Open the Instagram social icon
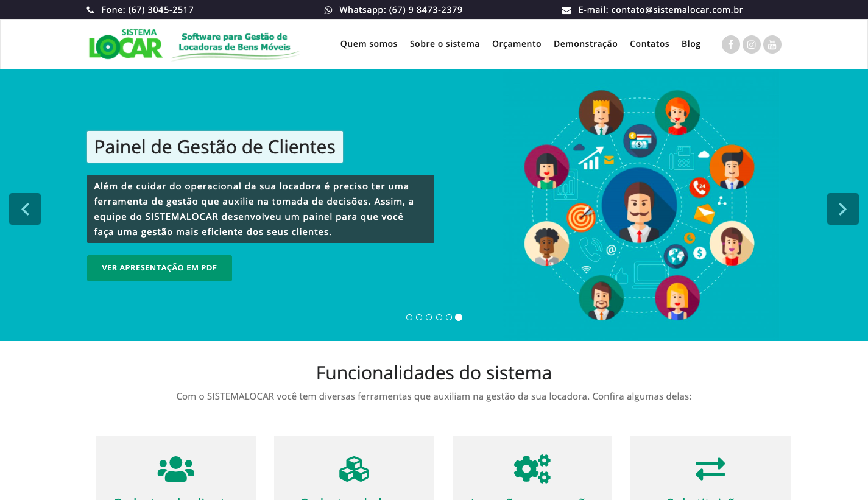868x500 pixels. (752, 44)
